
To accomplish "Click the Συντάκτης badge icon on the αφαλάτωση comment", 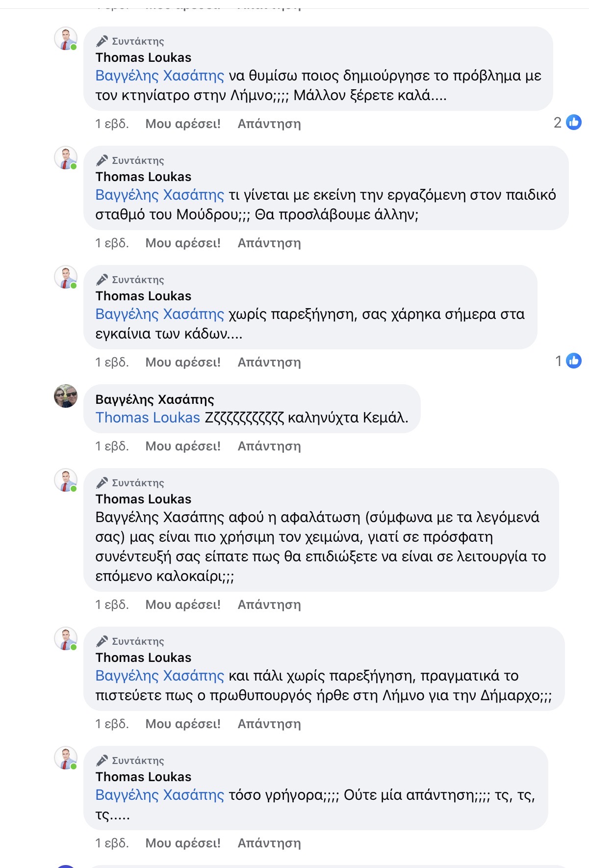I will [x=102, y=483].
